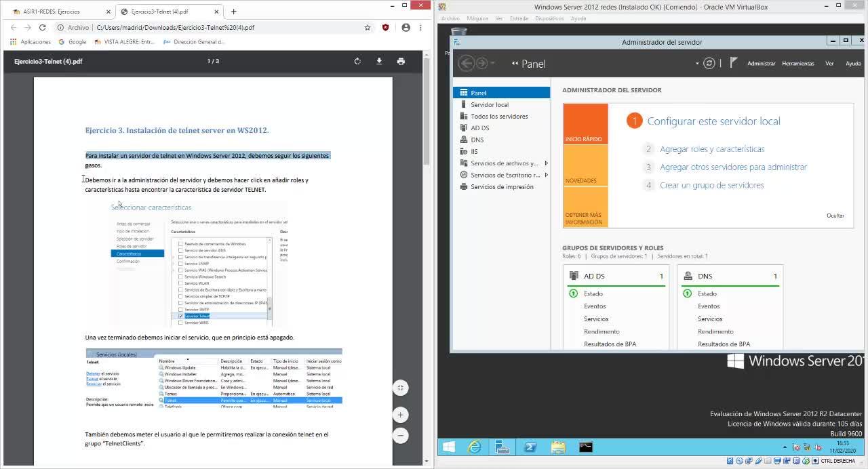Zoom in on the PDF
Viewport: 868px width, 469px height.
[401, 415]
